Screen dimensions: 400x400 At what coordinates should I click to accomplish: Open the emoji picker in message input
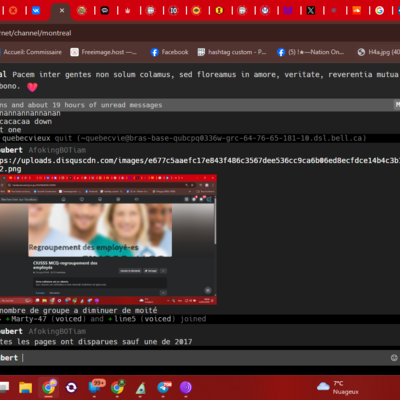[x=394, y=358]
